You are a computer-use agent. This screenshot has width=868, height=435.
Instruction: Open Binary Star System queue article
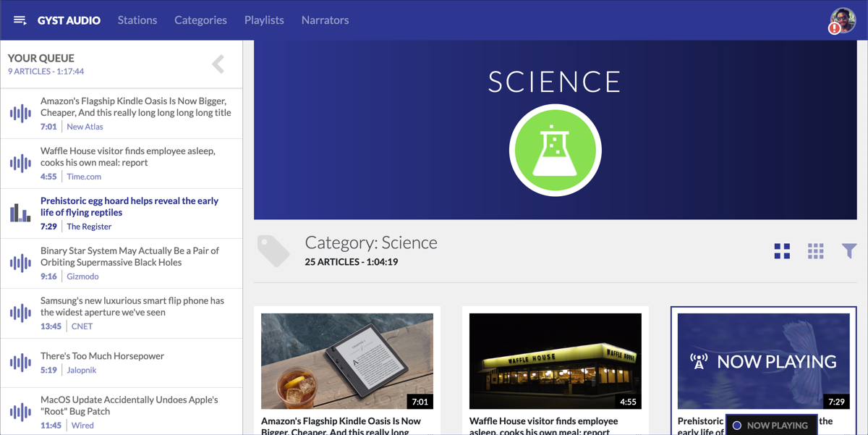tap(129, 257)
